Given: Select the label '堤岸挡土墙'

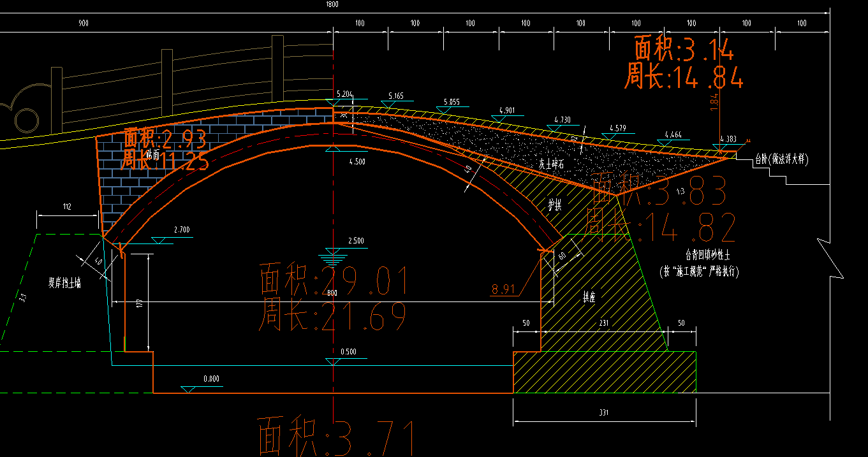Looking at the screenshot, I should click(65, 282).
